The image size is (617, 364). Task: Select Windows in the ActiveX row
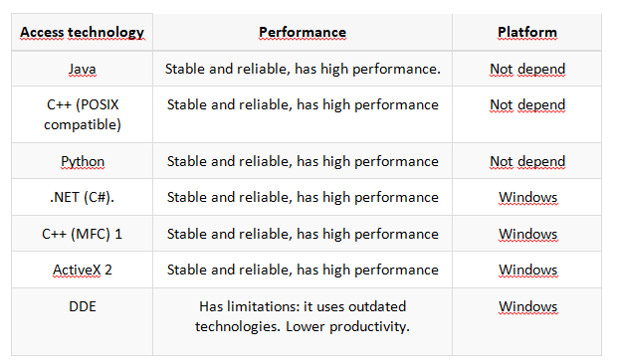click(527, 270)
